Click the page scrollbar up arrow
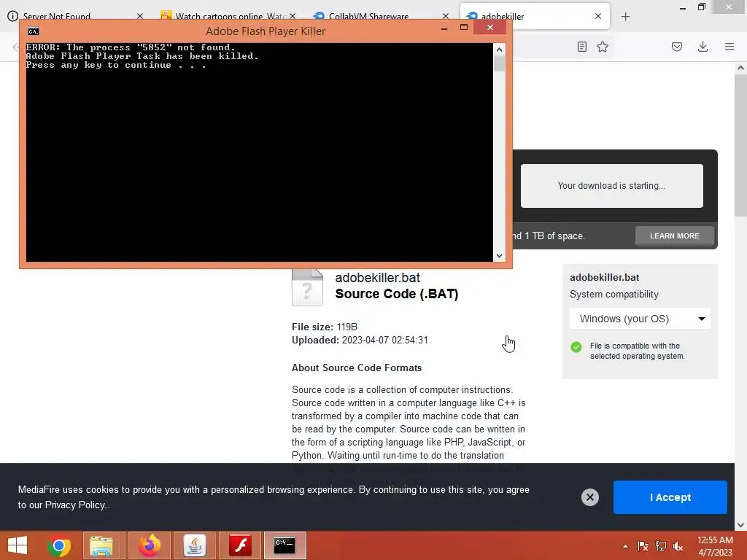Viewport: 747px width, 560px height. pos(740,68)
